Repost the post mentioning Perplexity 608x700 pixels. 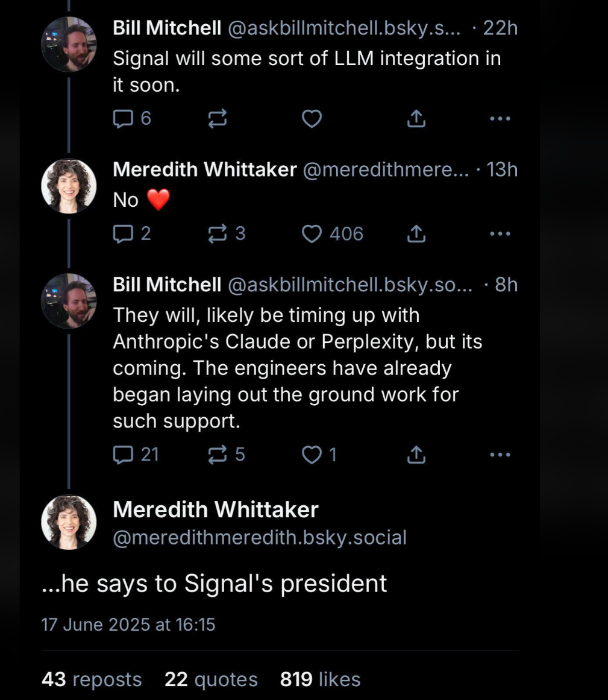coord(217,455)
